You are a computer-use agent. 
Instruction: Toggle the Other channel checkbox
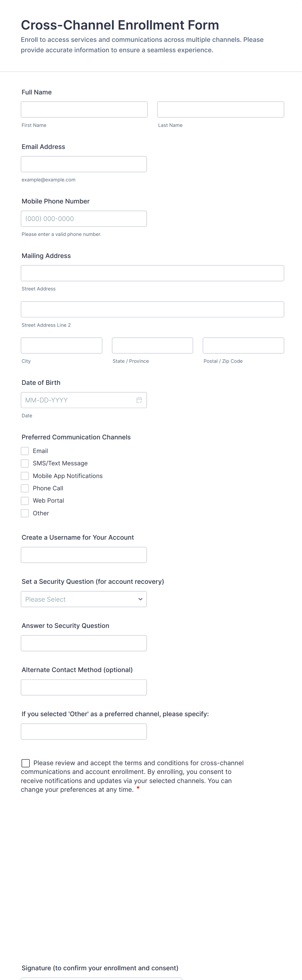click(x=25, y=513)
